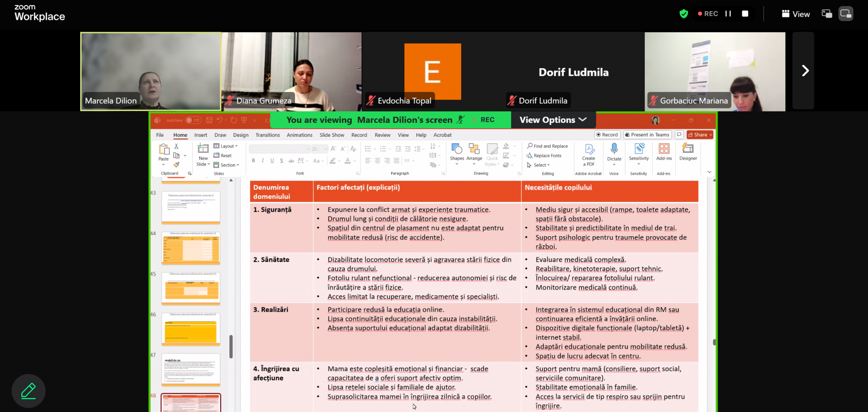This screenshot has height=412, width=868.
Task: Switch to the Transitions ribbon tab
Action: pos(267,135)
